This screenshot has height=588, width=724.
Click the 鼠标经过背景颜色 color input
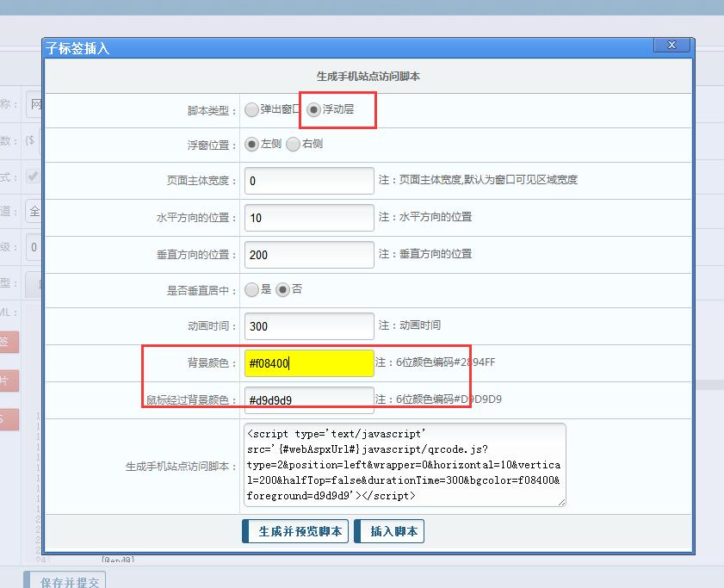pos(309,399)
